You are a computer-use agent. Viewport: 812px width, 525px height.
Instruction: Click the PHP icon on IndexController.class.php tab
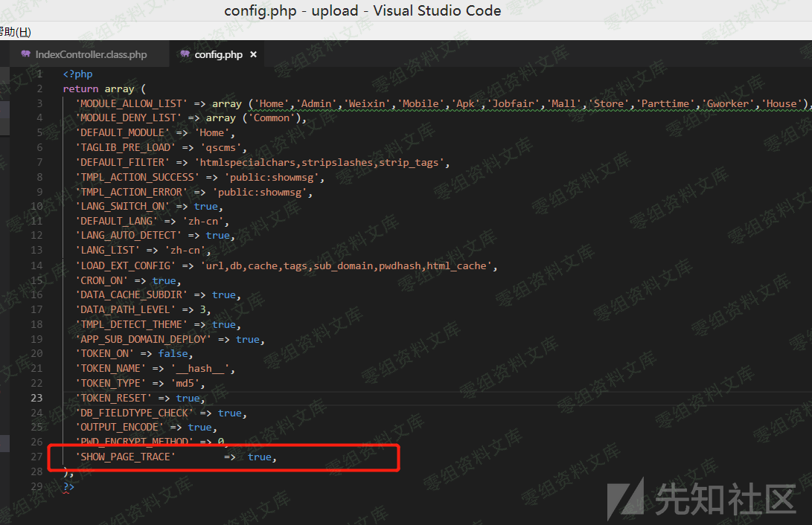pyautogui.click(x=26, y=54)
